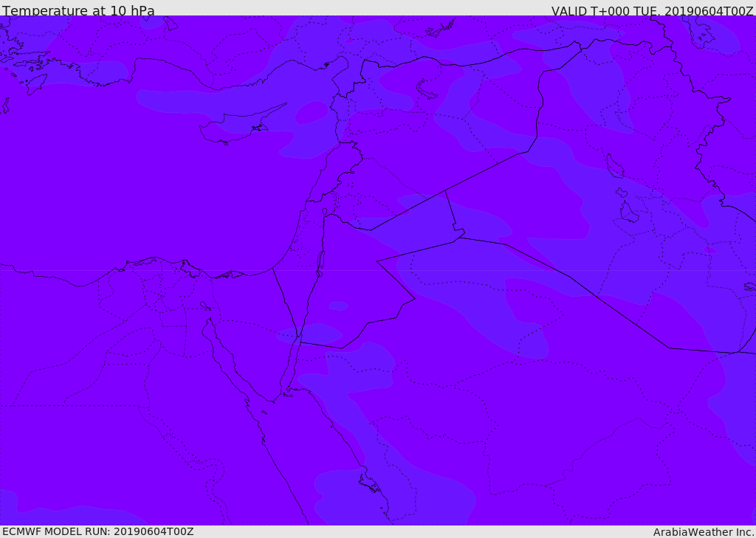Click the ArabiaWeather Inc credit text
This screenshot has height=538, width=756.
tap(703, 532)
